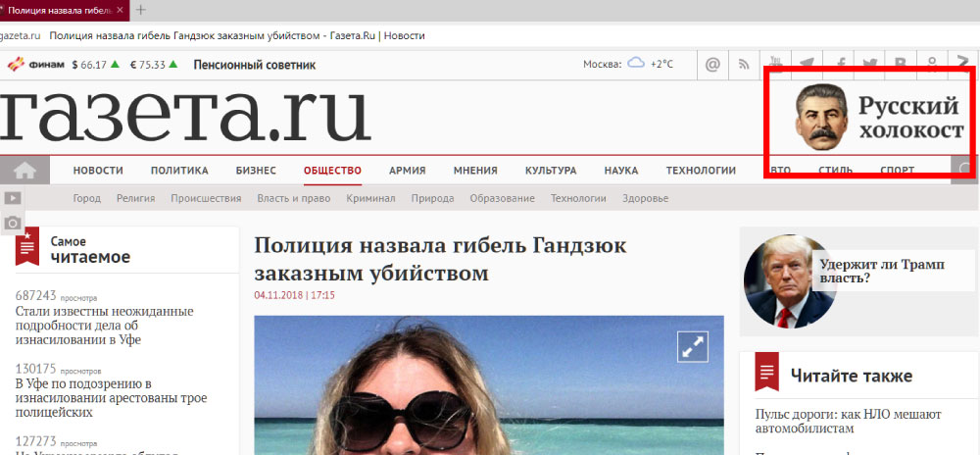Click the gazeta.ru address in URL bar

coord(20,35)
